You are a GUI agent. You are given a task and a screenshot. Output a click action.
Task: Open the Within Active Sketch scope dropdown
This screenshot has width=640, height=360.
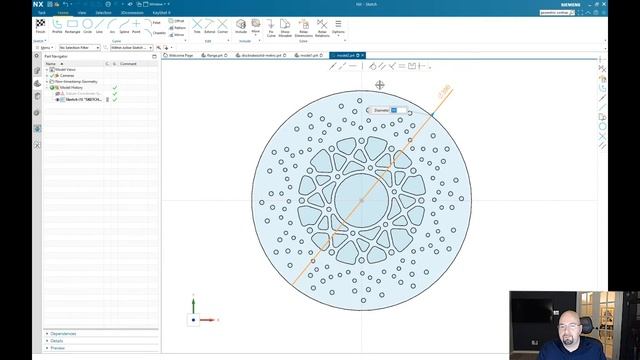coord(131,48)
